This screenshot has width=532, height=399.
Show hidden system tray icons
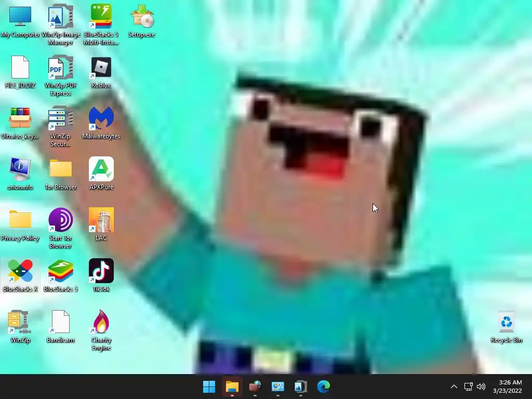pyautogui.click(x=454, y=387)
